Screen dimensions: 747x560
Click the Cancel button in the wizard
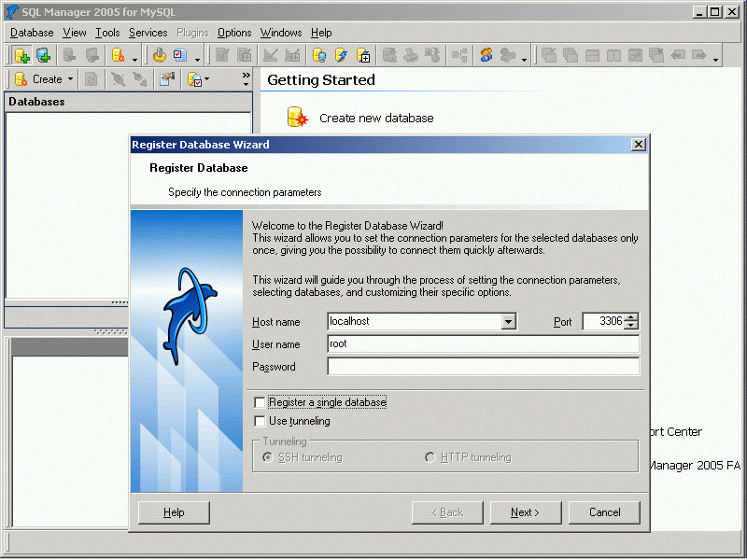coord(604,512)
